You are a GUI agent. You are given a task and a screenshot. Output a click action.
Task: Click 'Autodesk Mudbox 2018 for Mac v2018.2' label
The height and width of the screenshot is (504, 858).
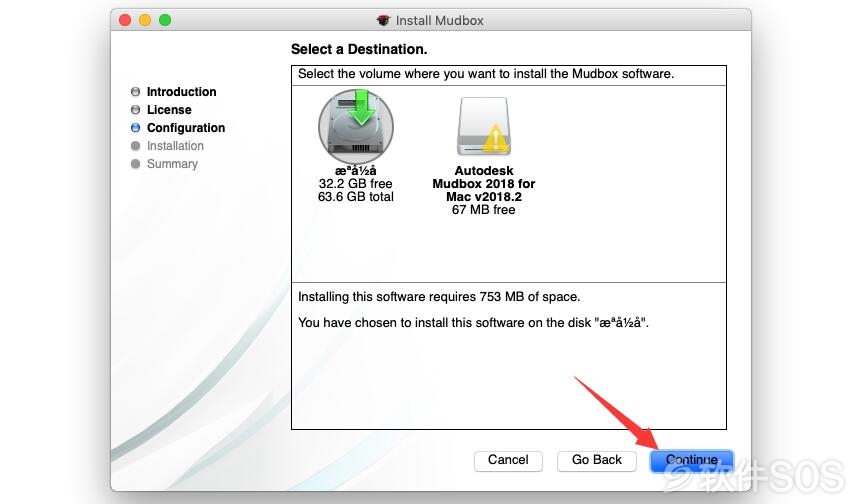tap(484, 184)
